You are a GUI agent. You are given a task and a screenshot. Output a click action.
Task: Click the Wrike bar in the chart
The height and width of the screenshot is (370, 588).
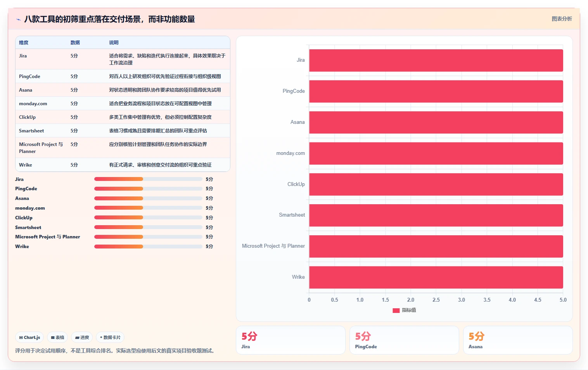(x=436, y=277)
